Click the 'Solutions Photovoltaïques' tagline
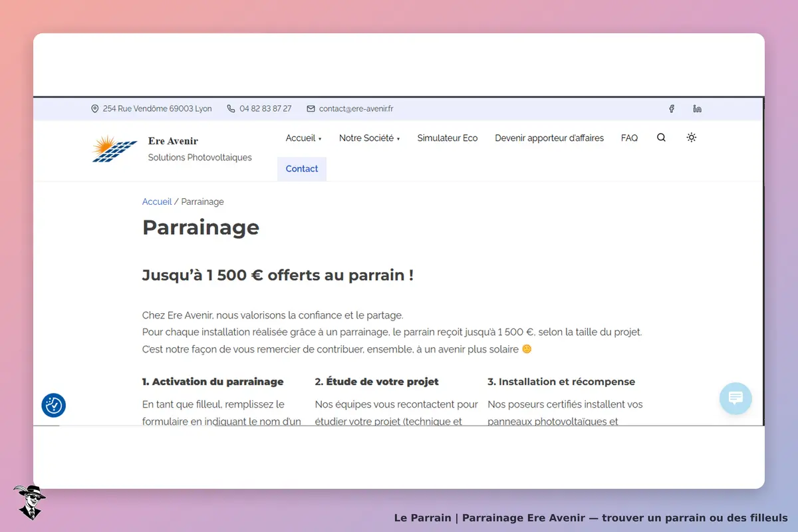Screen dimensions: 798x532 (x=200, y=158)
